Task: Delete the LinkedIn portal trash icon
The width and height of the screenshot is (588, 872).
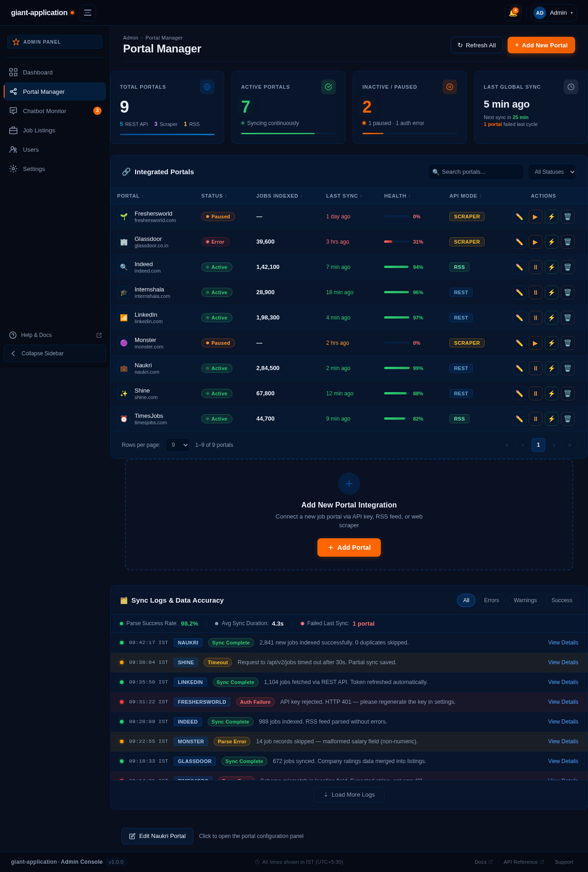Action: (x=568, y=318)
